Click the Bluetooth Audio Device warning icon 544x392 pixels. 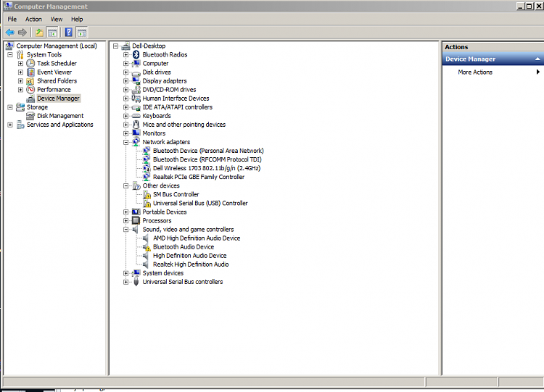(x=147, y=247)
